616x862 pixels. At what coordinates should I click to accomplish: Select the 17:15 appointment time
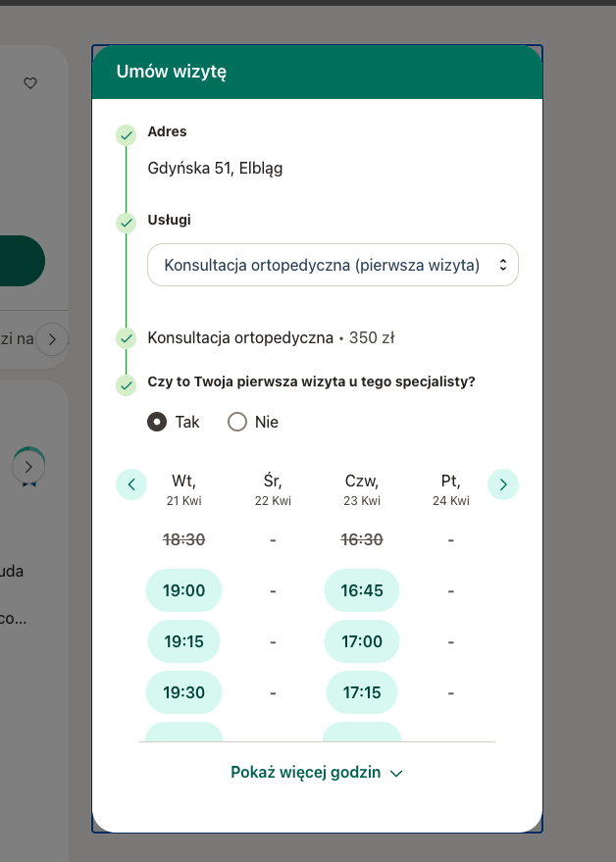point(362,692)
